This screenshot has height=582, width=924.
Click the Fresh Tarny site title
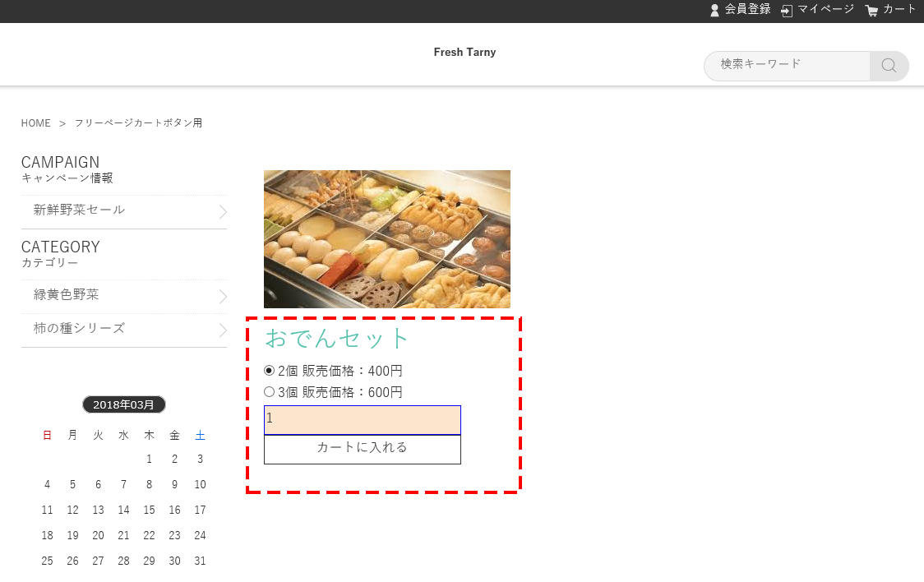tap(464, 53)
